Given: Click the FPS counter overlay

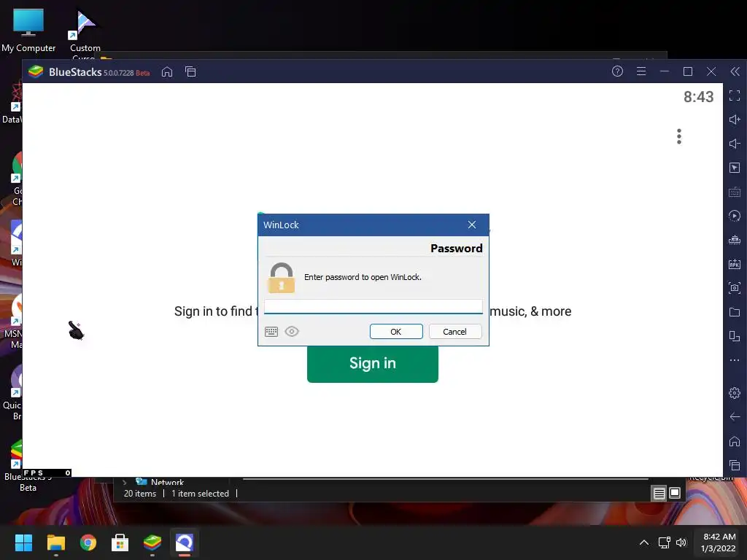Looking at the screenshot, I should pyautogui.click(x=47, y=472).
